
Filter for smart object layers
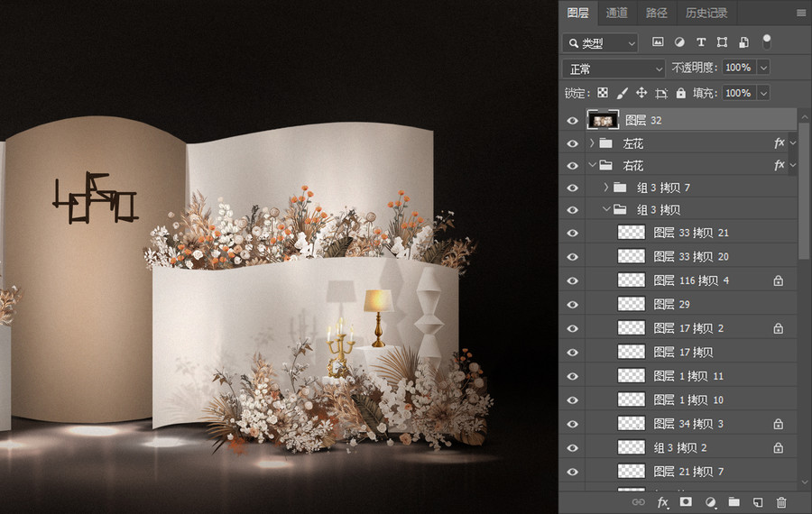point(743,41)
